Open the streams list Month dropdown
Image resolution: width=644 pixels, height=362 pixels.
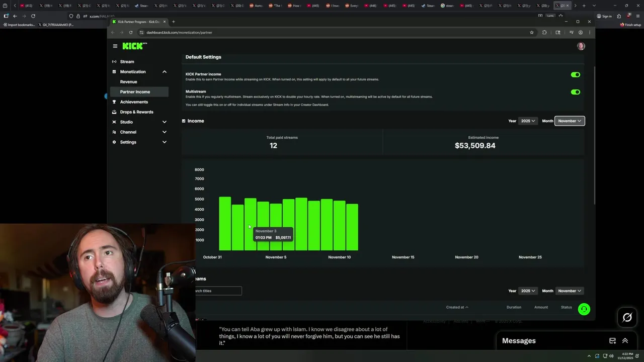pos(570,291)
